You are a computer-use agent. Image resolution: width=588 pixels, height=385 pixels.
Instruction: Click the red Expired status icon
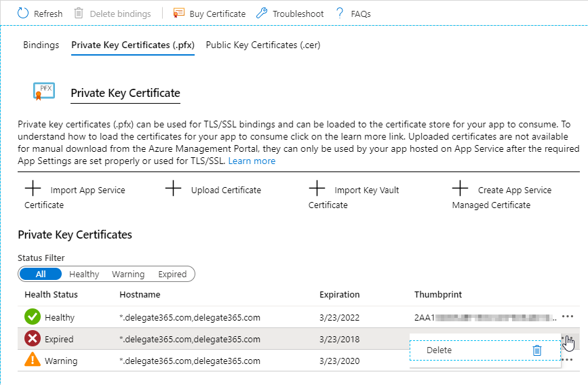pos(33,339)
